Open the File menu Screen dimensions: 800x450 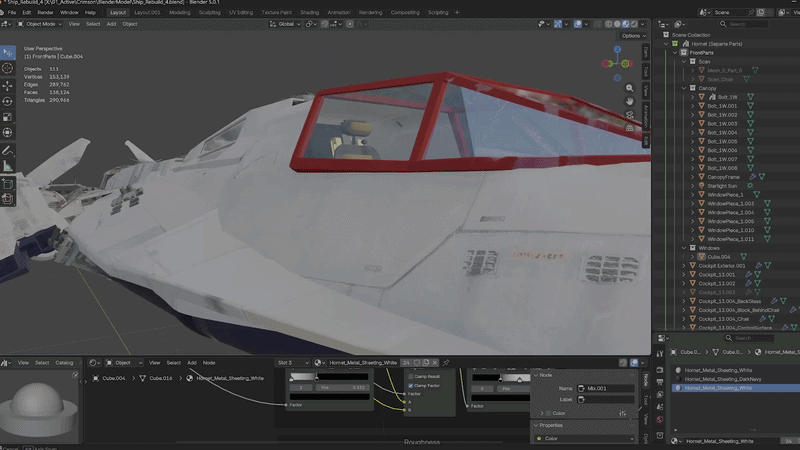[x=12, y=12]
